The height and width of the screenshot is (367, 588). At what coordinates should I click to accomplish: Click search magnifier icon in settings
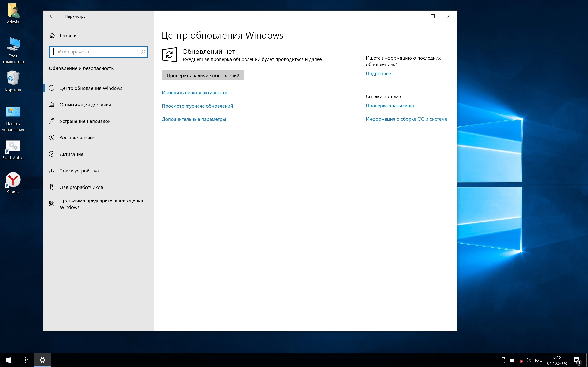click(143, 52)
